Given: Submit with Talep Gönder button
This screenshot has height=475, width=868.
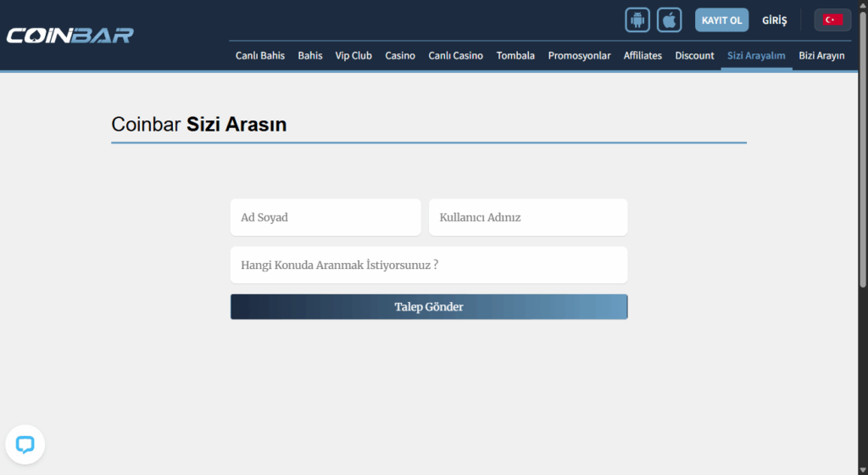Looking at the screenshot, I should (429, 307).
